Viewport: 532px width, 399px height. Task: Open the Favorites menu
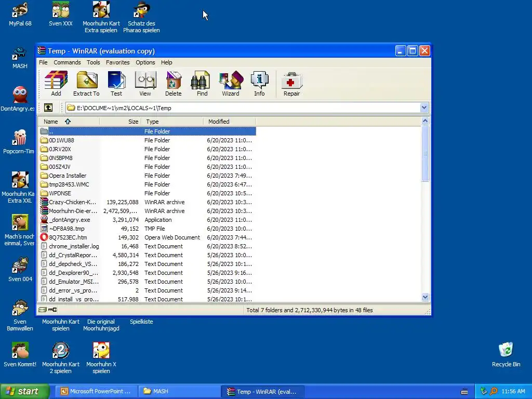pyautogui.click(x=118, y=62)
